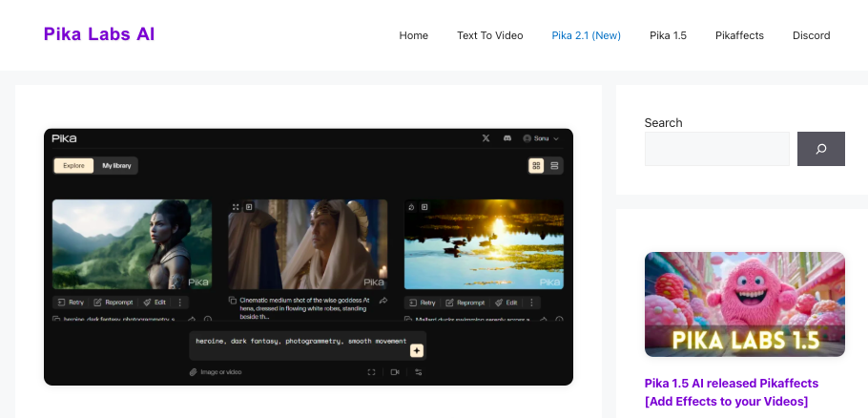Open the sunset ducks video thumbnail
Screen dimensions: 868x418
[484, 244]
